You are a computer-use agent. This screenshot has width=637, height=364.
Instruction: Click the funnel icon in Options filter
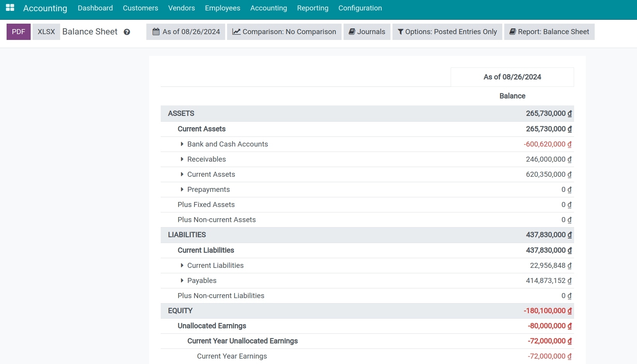[401, 32]
